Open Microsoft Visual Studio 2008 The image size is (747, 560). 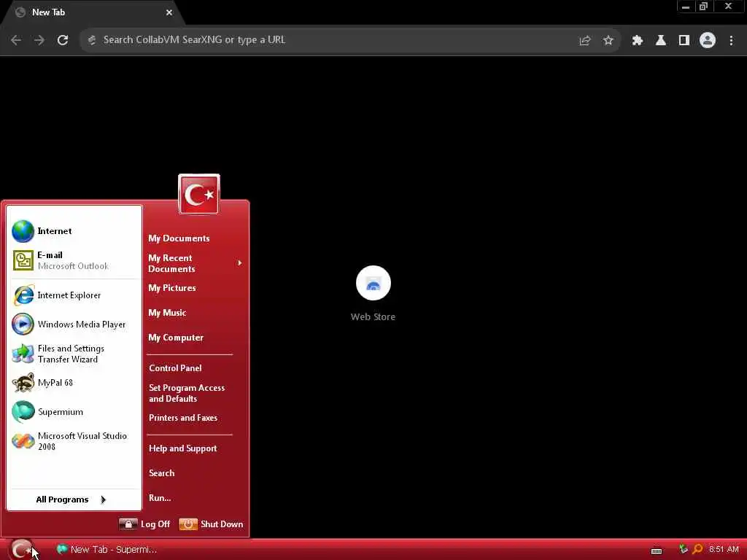[x=74, y=441]
